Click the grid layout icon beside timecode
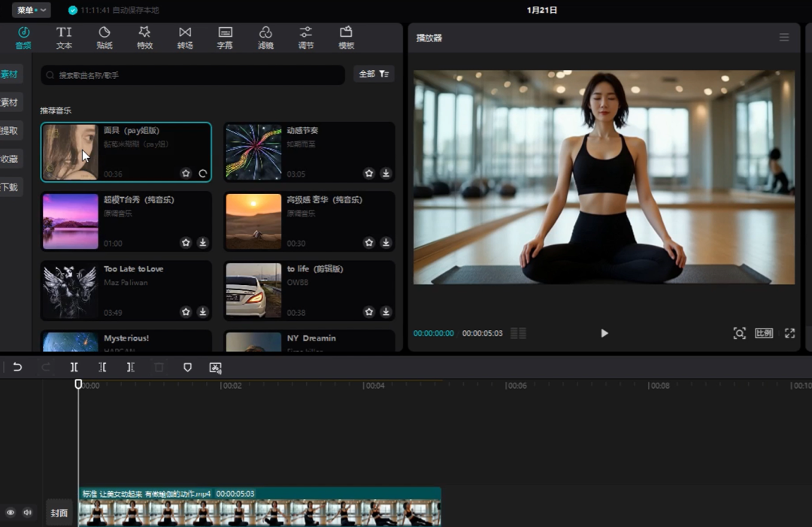 point(518,333)
